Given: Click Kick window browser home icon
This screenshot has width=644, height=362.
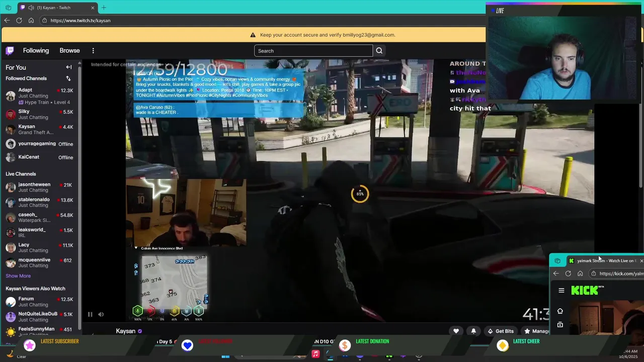Looking at the screenshot, I should pyautogui.click(x=580, y=274).
